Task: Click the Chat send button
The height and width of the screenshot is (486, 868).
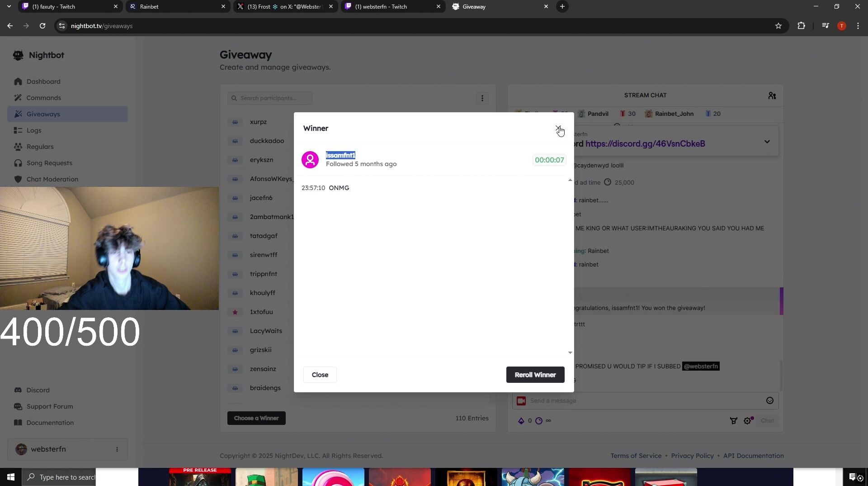Action: coord(767,421)
